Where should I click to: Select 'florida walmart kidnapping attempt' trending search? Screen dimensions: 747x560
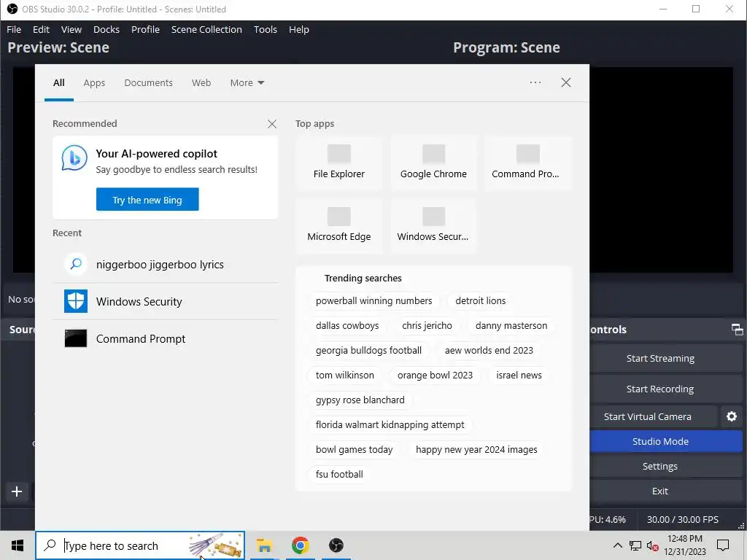[x=390, y=425]
